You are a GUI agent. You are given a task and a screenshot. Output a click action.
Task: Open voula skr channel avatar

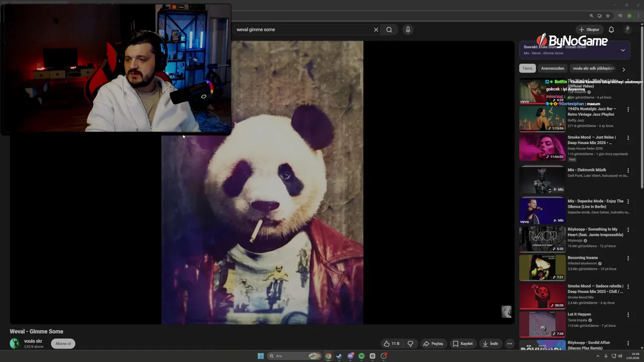point(15,343)
